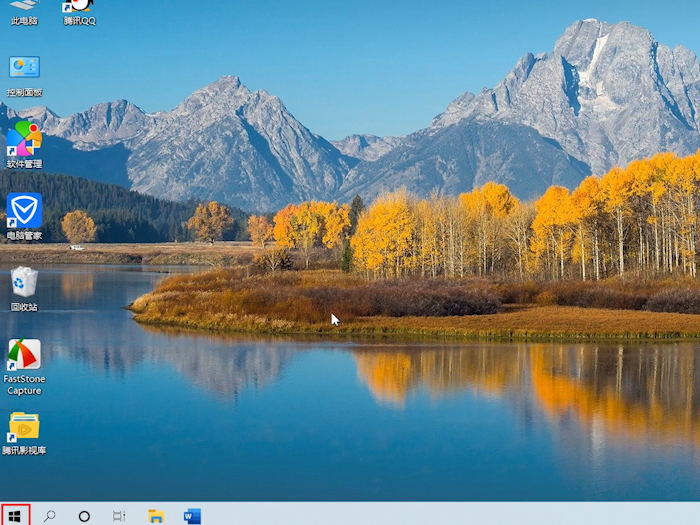Open File Explorer from the taskbar

tap(156, 516)
